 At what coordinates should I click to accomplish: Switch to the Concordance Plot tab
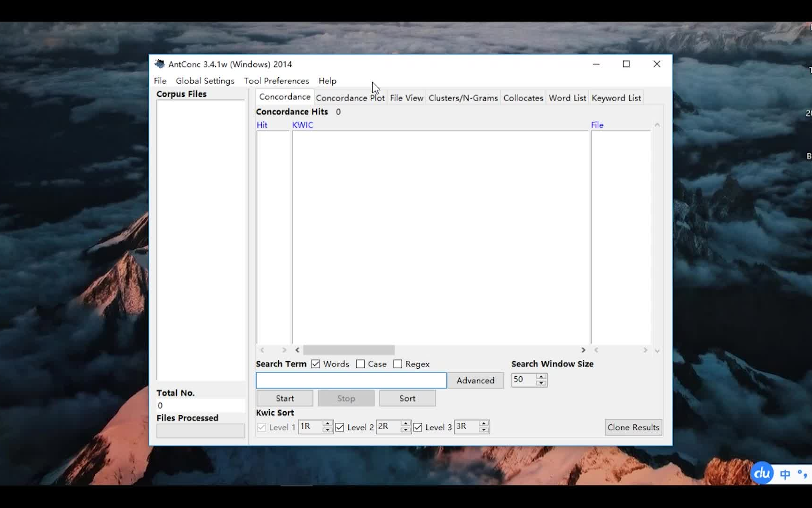point(350,98)
